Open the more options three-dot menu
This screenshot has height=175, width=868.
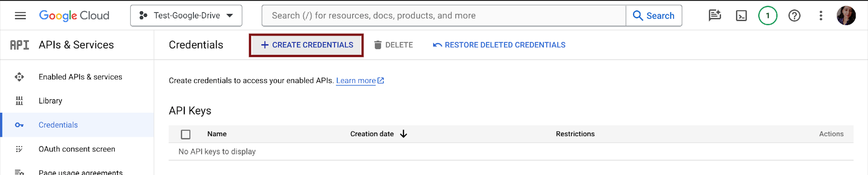coord(820,15)
